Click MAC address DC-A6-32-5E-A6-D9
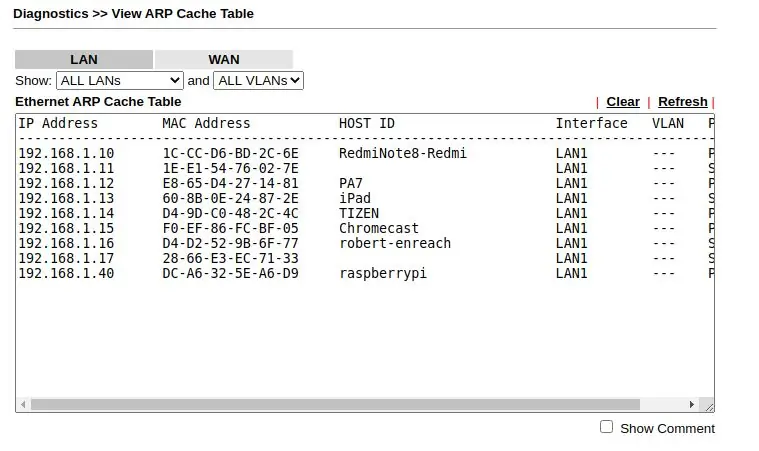 pos(230,273)
